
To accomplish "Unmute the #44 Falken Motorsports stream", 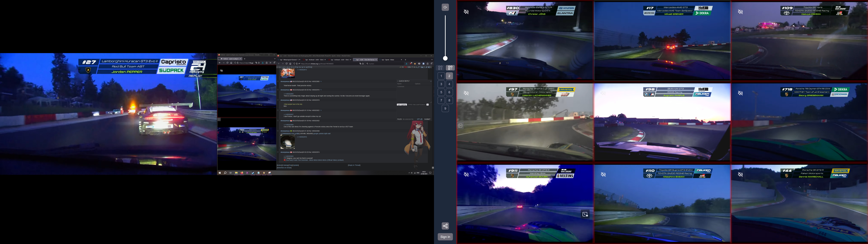I will click(x=740, y=175).
